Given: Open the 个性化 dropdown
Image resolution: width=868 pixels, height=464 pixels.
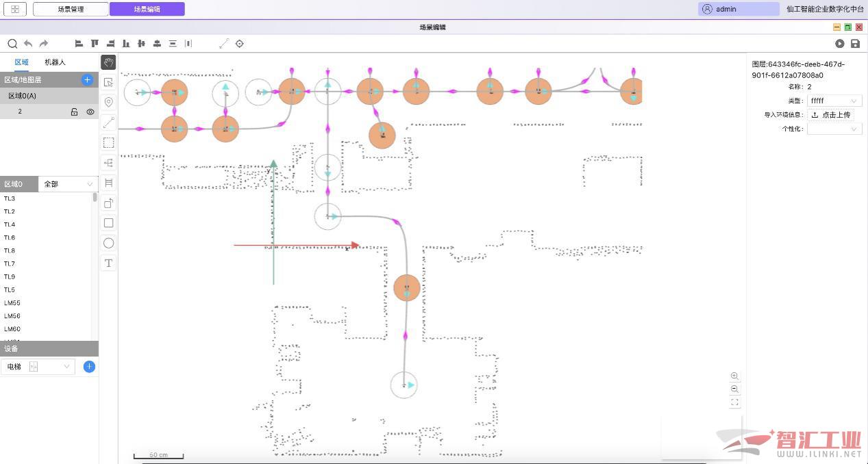Looking at the screenshot, I should point(834,129).
